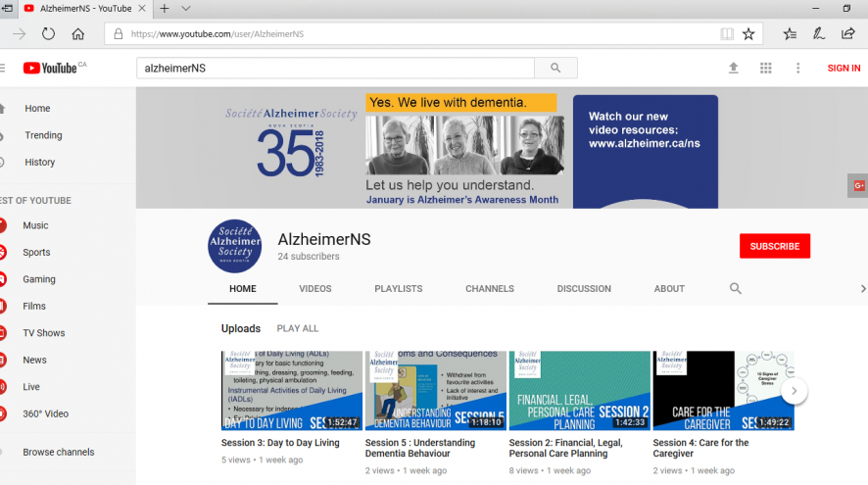Open the YouTube apps grid icon
Viewport: 868px width, 485px height.
(x=765, y=68)
